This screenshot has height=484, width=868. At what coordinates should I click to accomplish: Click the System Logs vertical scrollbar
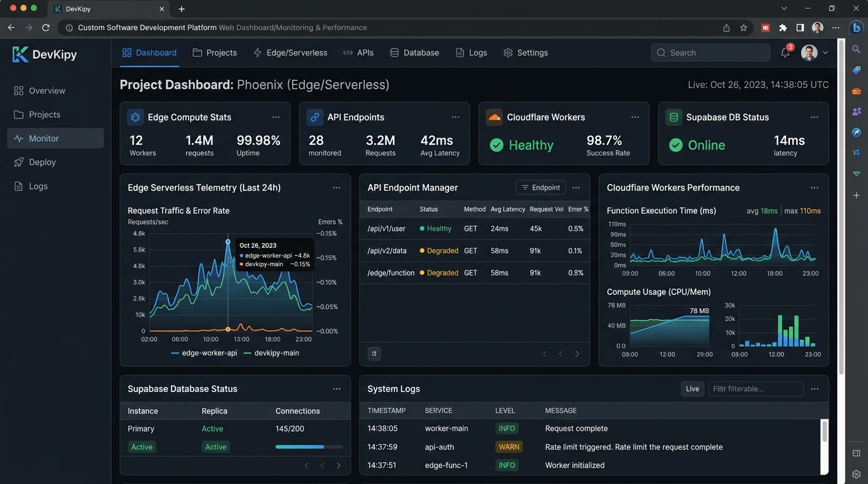[x=824, y=432]
